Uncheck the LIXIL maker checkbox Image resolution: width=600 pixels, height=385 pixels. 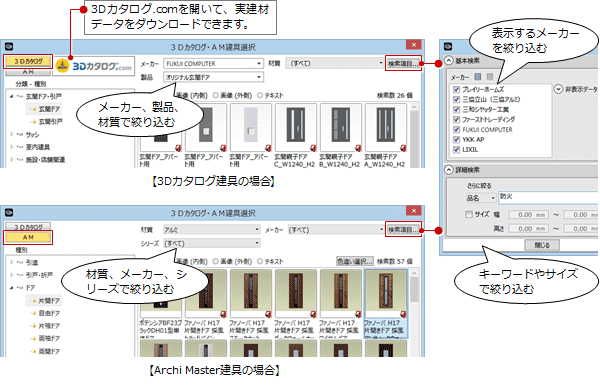pos(456,150)
